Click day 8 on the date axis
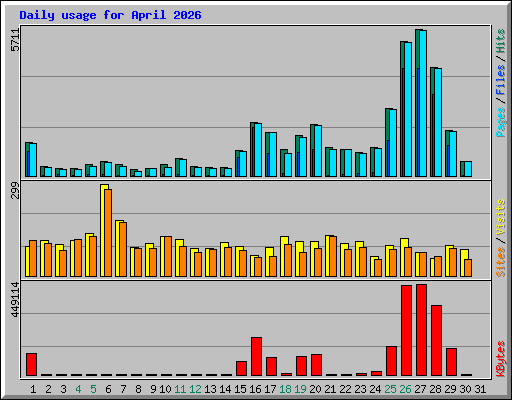 point(138,389)
